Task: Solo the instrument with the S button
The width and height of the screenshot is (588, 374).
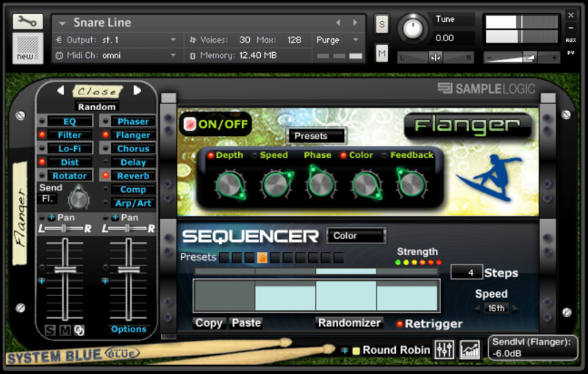Action: point(381,24)
